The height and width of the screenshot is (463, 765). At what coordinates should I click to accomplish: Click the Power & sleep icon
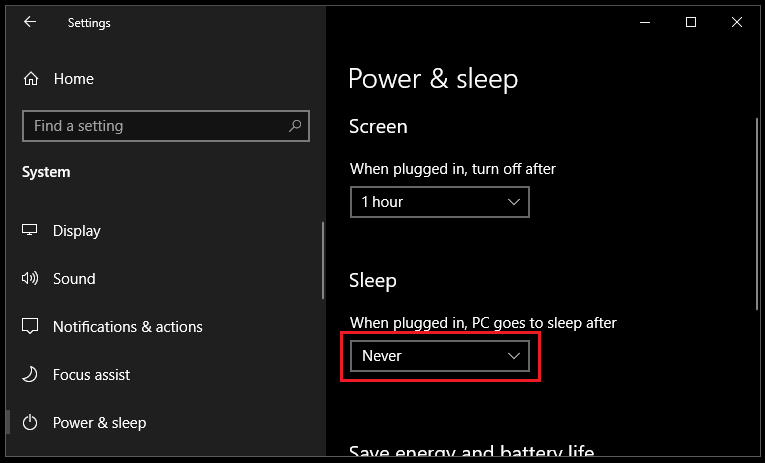click(x=31, y=423)
